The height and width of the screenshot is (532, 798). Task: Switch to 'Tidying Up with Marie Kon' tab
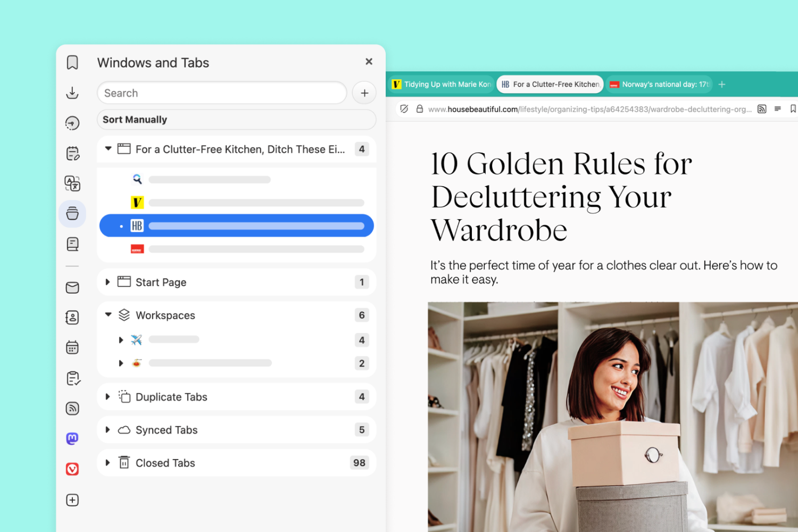point(441,84)
